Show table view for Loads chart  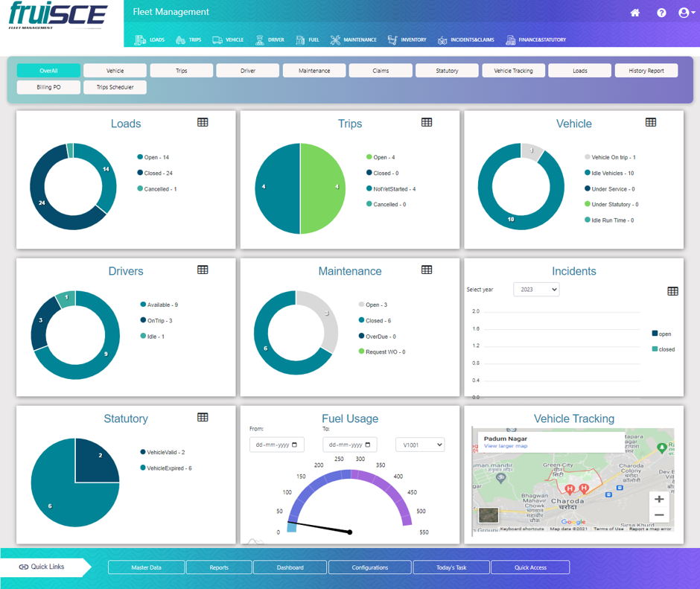pyautogui.click(x=203, y=122)
